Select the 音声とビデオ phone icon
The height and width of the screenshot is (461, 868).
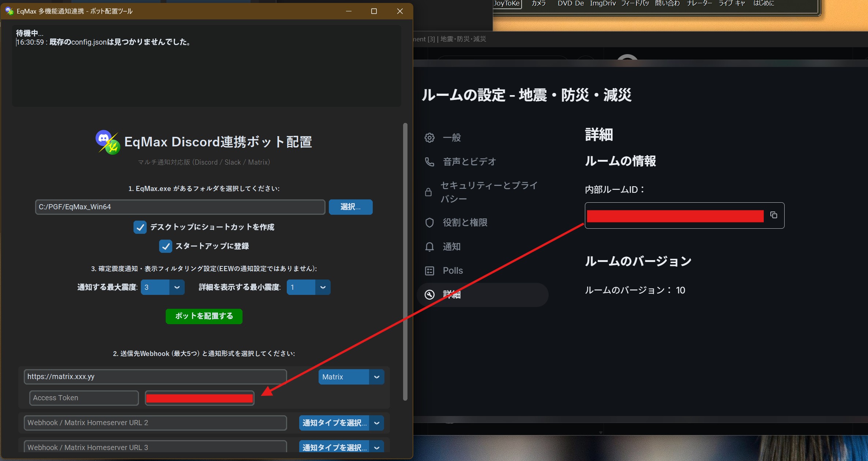click(x=429, y=161)
